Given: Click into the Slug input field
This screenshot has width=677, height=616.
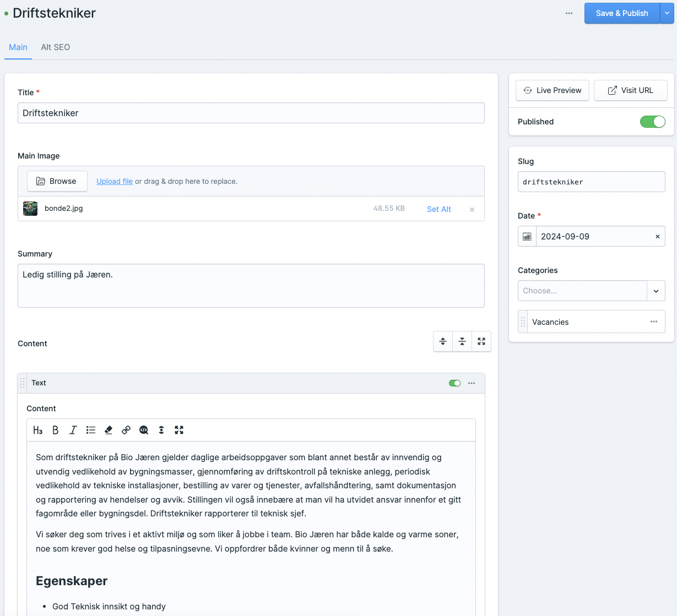Looking at the screenshot, I should tap(591, 182).
